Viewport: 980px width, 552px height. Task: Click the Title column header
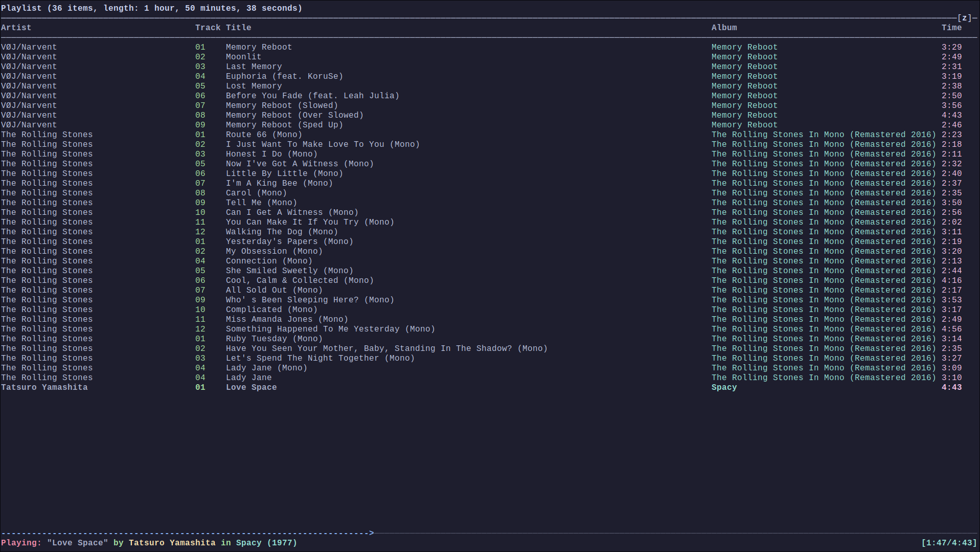(238, 28)
